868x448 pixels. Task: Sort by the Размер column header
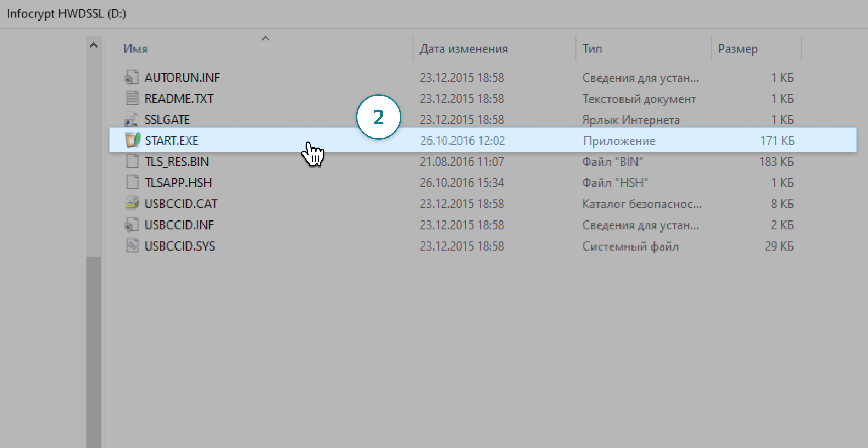pyautogui.click(x=738, y=49)
